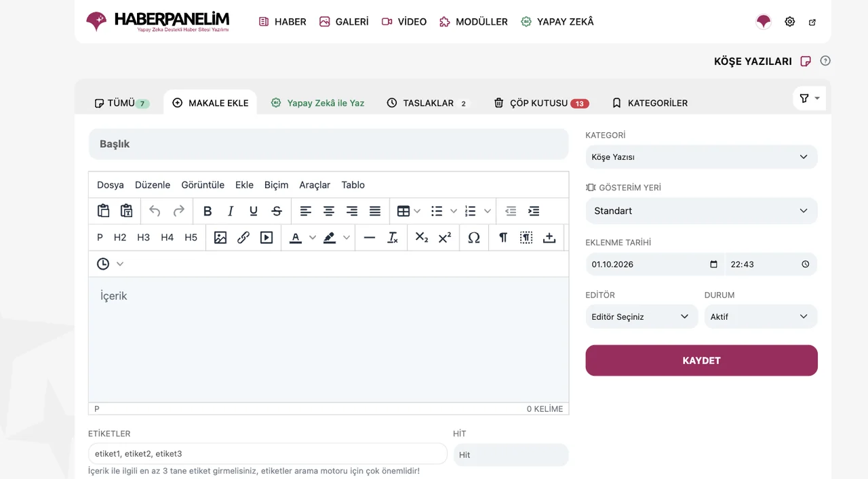The image size is (868, 479).
Task: Open numbered list style dropdown arrow
Action: click(487, 211)
